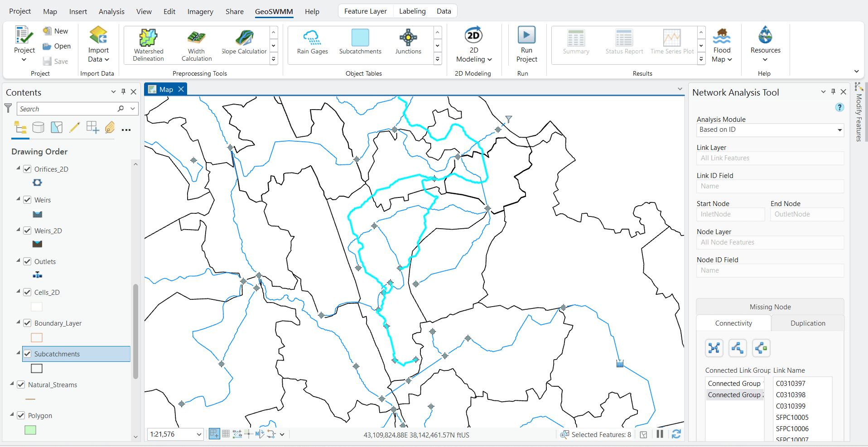Collapse the Outlets layer entry
The height and width of the screenshot is (447, 868).
(x=19, y=261)
